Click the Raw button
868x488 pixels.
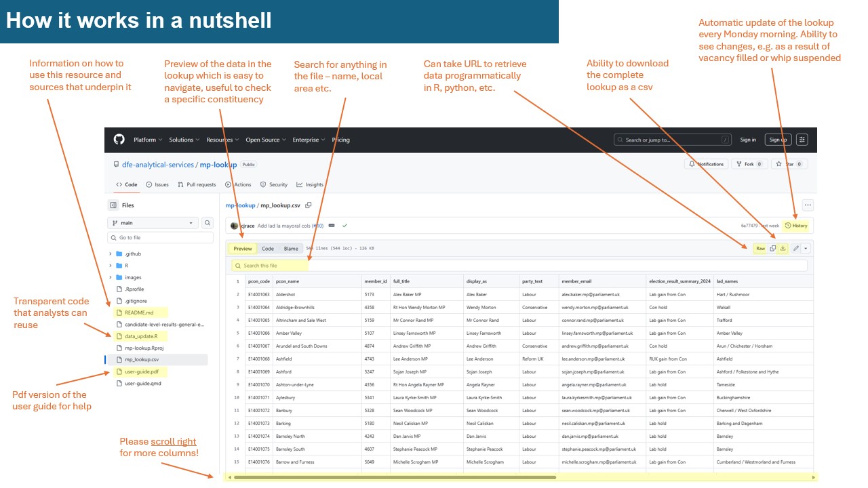click(x=760, y=249)
